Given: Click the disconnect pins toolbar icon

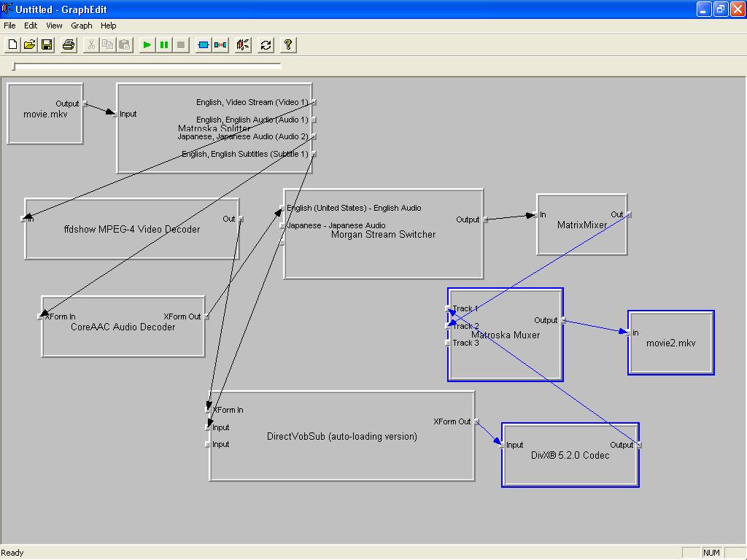Looking at the screenshot, I should 243,44.
